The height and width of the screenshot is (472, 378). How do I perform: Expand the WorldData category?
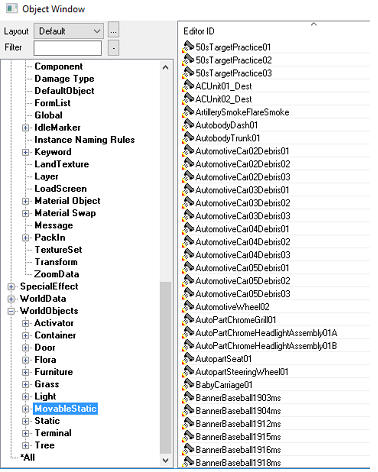(x=11, y=299)
